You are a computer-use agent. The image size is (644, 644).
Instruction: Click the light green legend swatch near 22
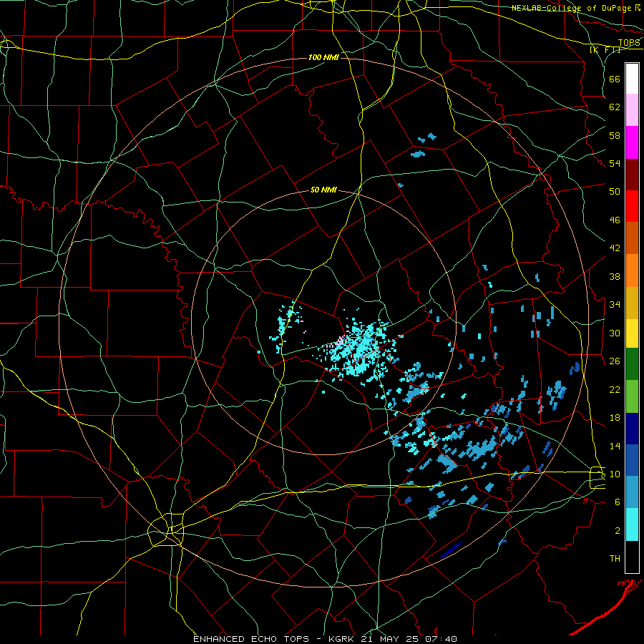pos(632,396)
